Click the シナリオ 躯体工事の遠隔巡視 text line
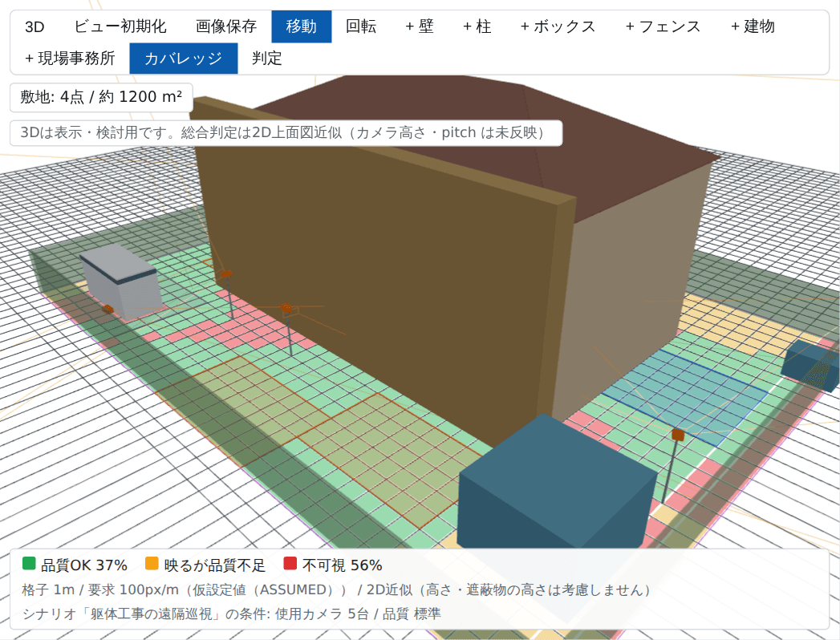840x640 pixels. [x=232, y=614]
